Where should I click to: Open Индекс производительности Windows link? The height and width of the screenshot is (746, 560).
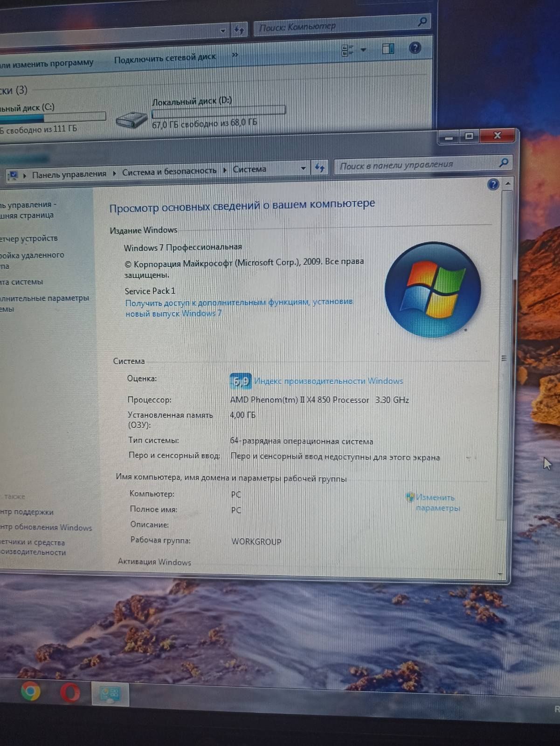click(329, 381)
